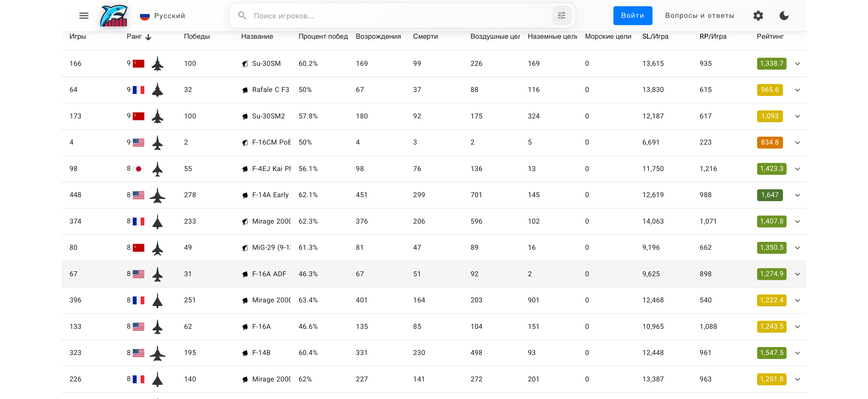Focus the Поиск игроков search field
868x399 pixels.
tap(402, 16)
